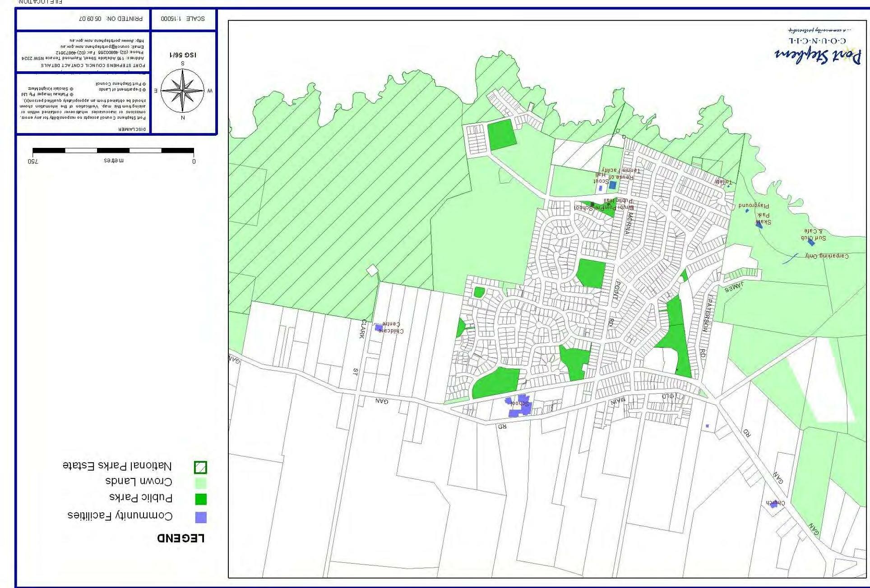
Task: Click the DISCLAIMER heading text
Action: tap(132, 129)
